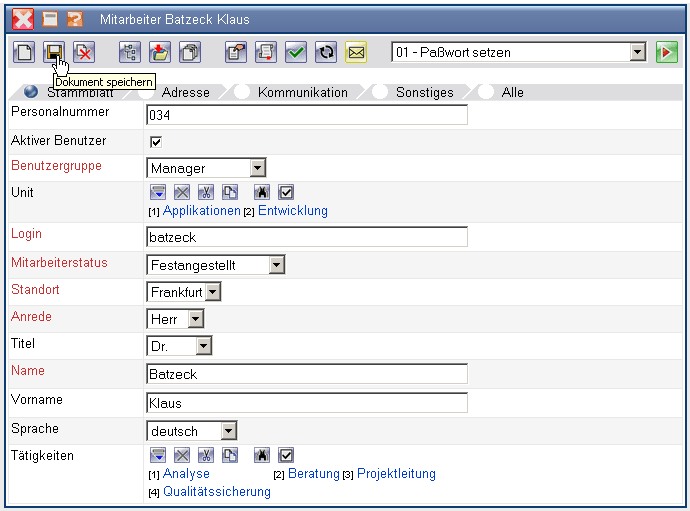Screen dimensions: 690x511
Task: Click the save document (Dokument speichern) icon
Action: (x=54, y=52)
